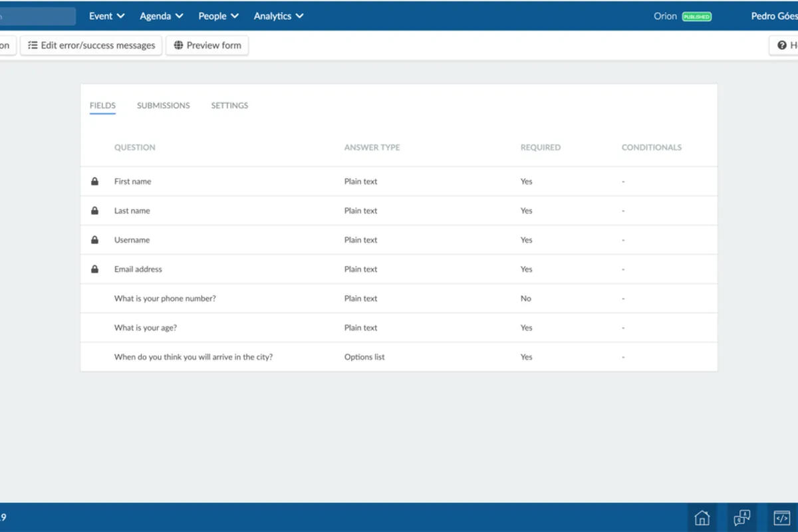Click the Preview form button
Image resolution: width=798 pixels, height=532 pixels.
[207, 45]
